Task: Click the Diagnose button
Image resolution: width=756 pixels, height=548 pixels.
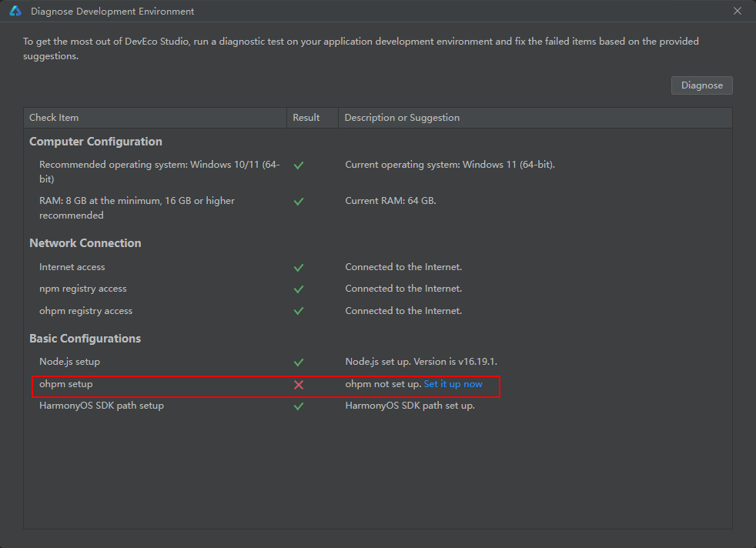Action: coord(701,85)
